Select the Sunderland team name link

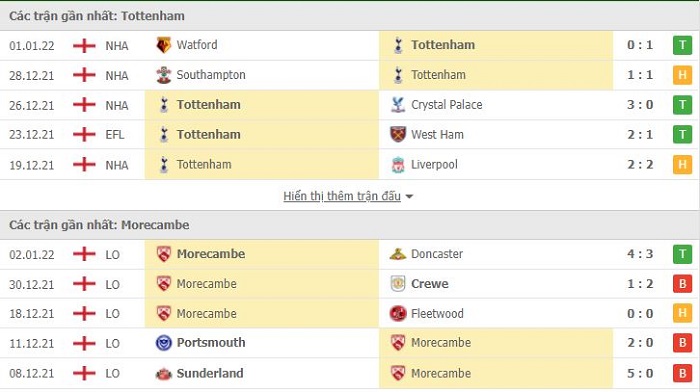[x=210, y=373]
